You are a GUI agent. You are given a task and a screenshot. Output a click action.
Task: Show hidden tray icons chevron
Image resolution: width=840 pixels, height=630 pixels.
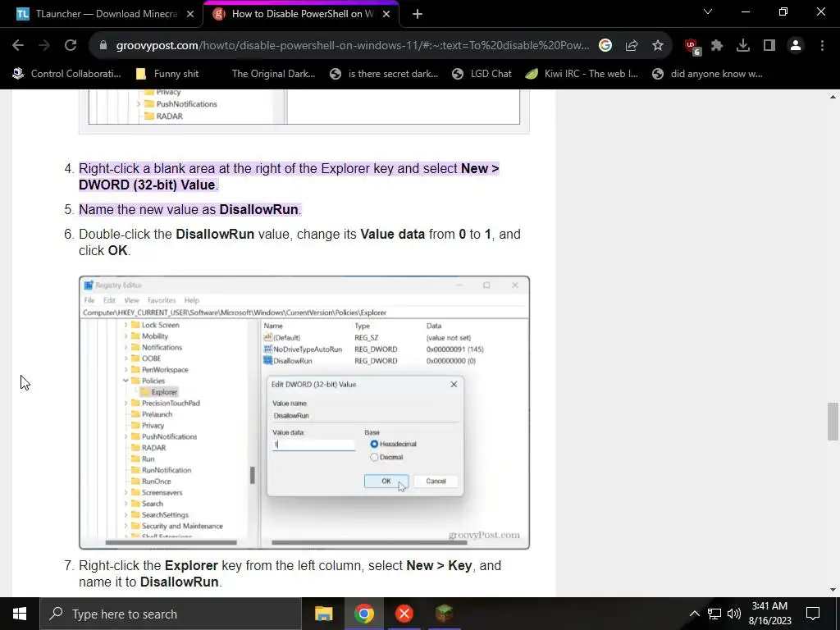[x=694, y=614]
